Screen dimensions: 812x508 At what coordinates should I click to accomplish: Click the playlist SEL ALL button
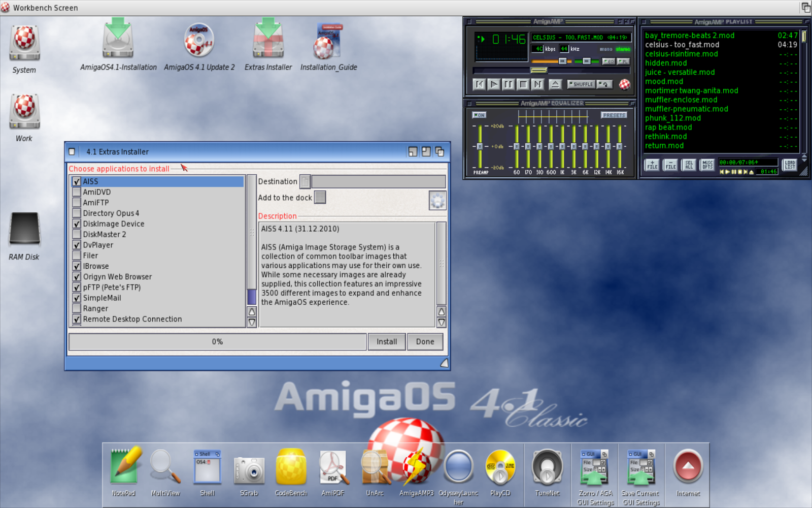pyautogui.click(x=689, y=165)
